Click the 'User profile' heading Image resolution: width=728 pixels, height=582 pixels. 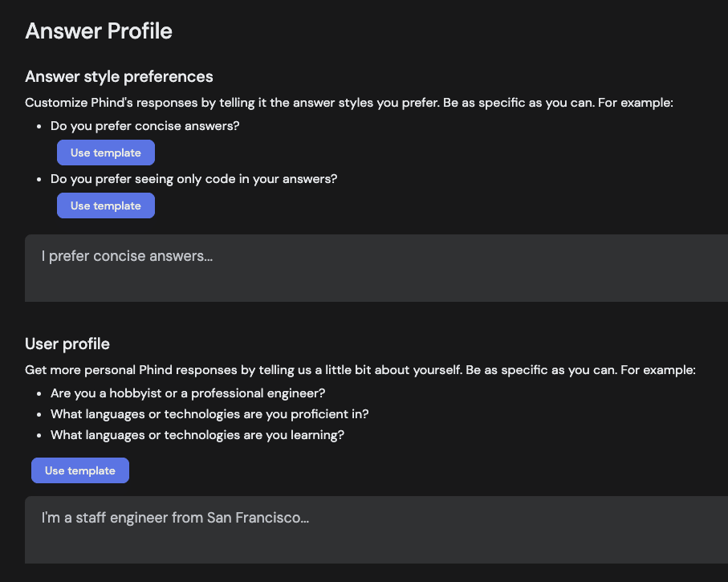(67, 344)
